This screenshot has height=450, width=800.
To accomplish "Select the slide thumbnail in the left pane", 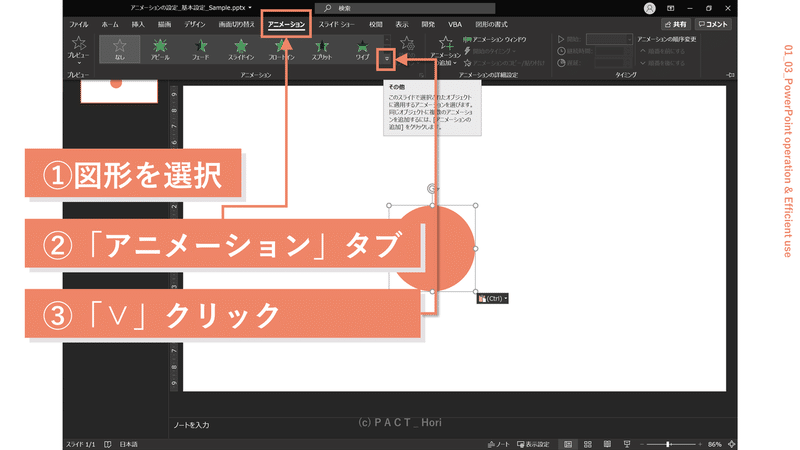I will pos(119,91).
